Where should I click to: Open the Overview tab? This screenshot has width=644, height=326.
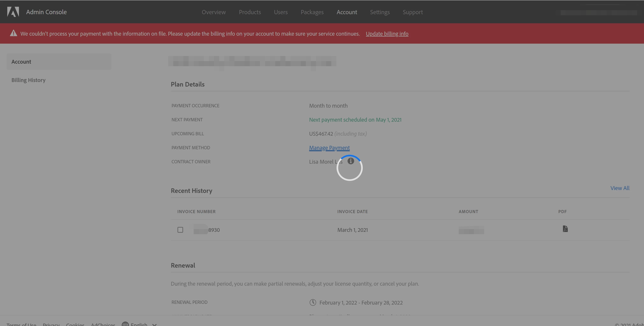pos(214,12)
